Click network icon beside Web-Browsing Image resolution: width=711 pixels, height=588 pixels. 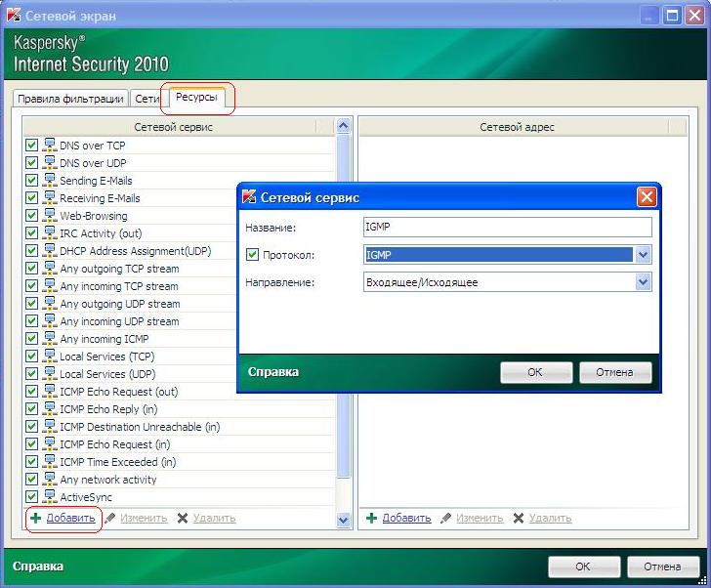click(50, 215)
